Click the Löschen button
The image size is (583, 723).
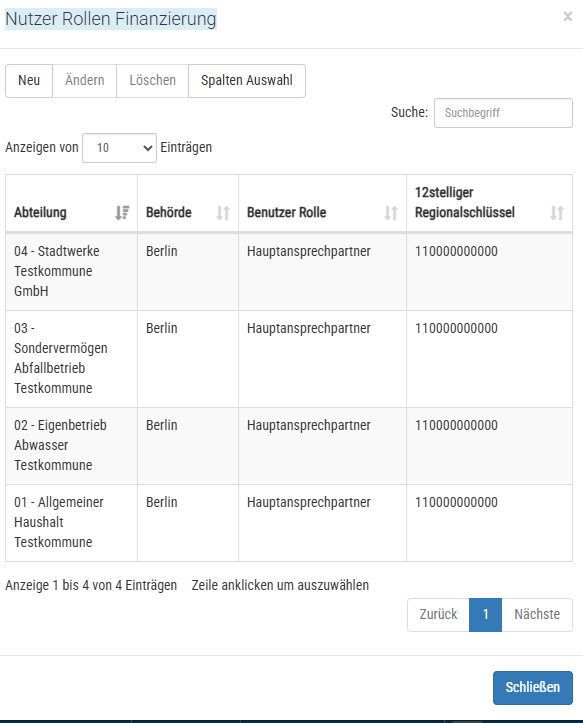coord(153,81)
